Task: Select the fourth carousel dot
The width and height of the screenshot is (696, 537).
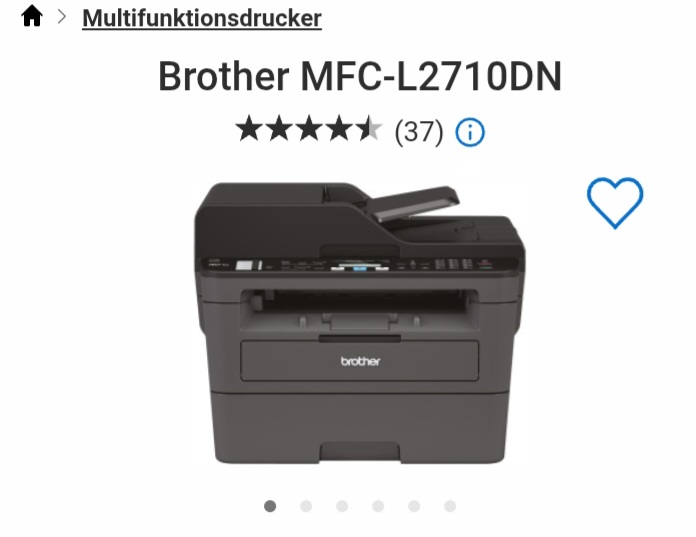Action: tap(378, 506)
